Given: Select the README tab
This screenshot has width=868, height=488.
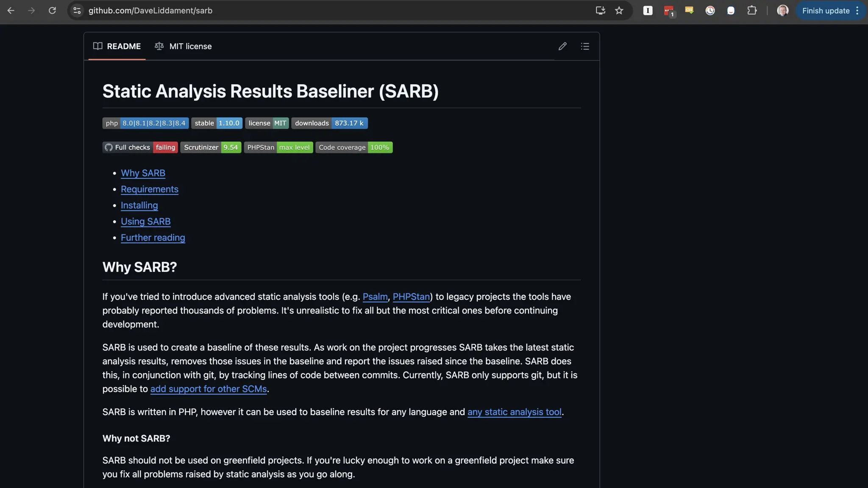Looking at the screenshot, I should tap(117, 46).
